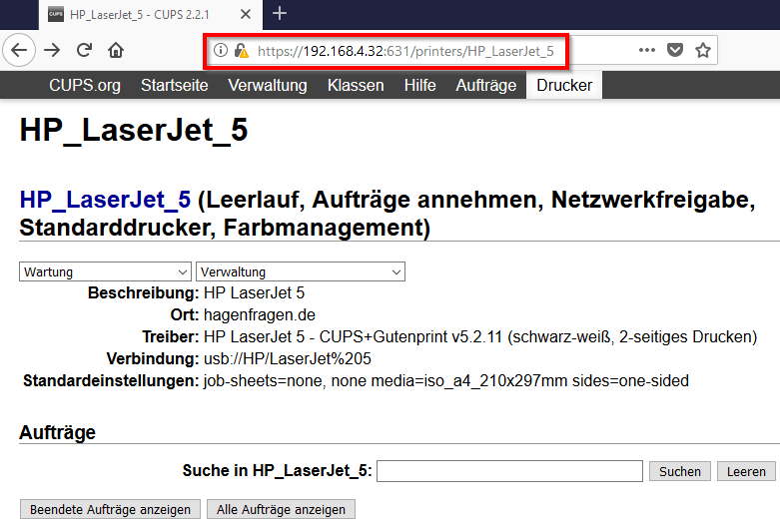The image size is (780, 532).
Task: Follow the blue HP_LaserJet_5 printer link
Action: click(105, 200)
